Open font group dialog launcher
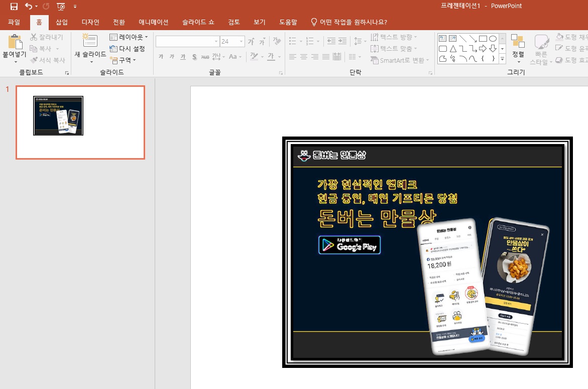Image resolution: width=588 pixels, height=389 pixels. [x=281, y=73]
